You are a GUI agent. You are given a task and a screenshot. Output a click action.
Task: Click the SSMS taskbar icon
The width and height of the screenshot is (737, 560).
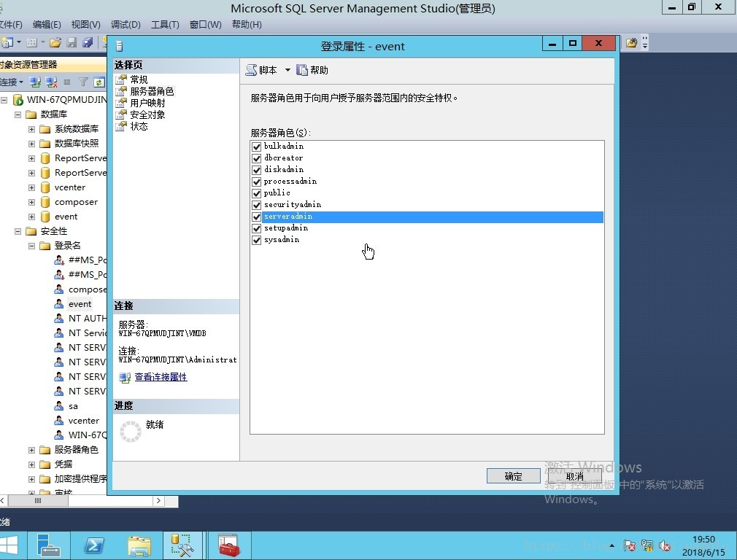click(183, 546)
